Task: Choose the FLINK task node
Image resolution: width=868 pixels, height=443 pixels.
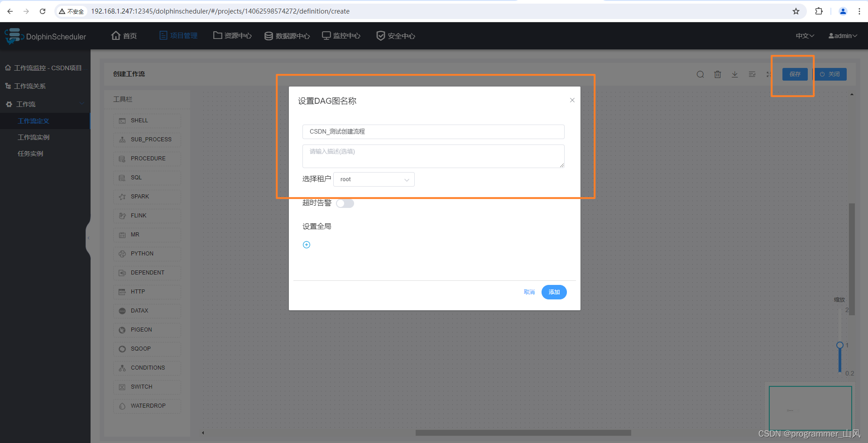Action: [147, 216]
